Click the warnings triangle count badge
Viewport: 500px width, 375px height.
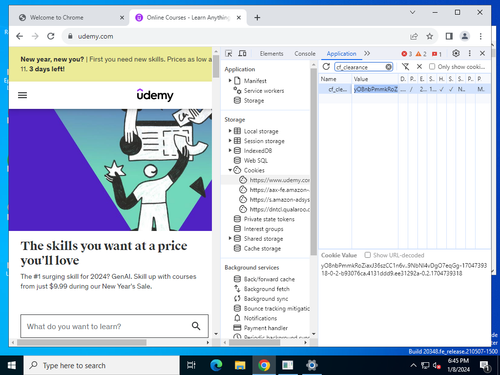(421, 54)
